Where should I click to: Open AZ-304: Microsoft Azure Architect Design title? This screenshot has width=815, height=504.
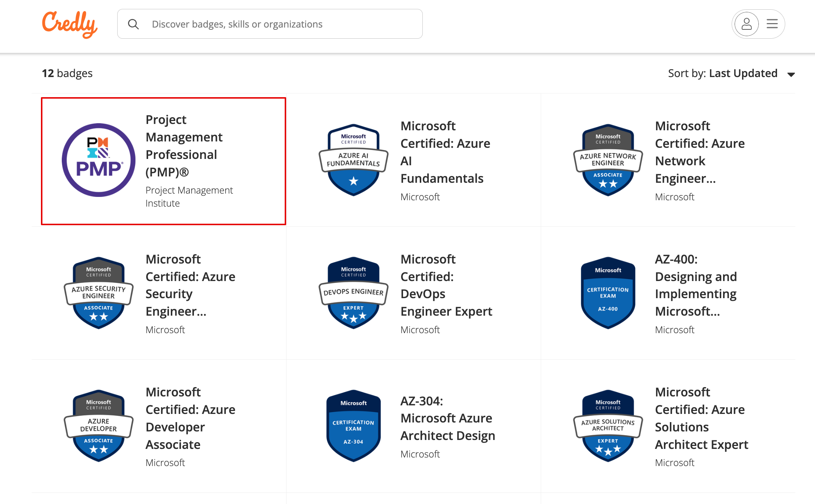(x=448, y=418)
